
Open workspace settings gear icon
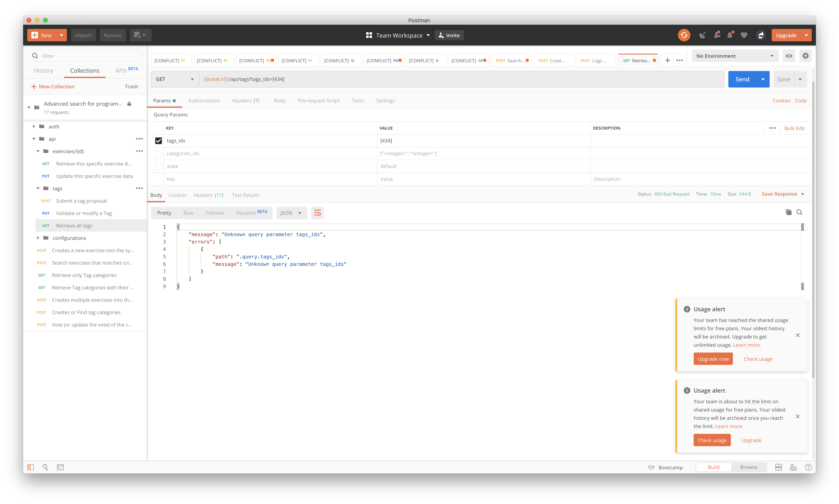(805, 56)
